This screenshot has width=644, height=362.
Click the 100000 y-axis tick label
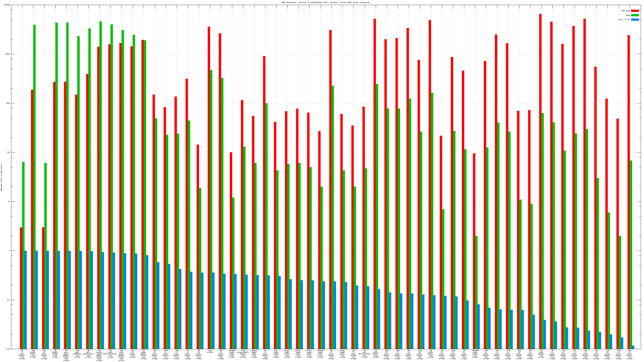[x=7, y=5]
